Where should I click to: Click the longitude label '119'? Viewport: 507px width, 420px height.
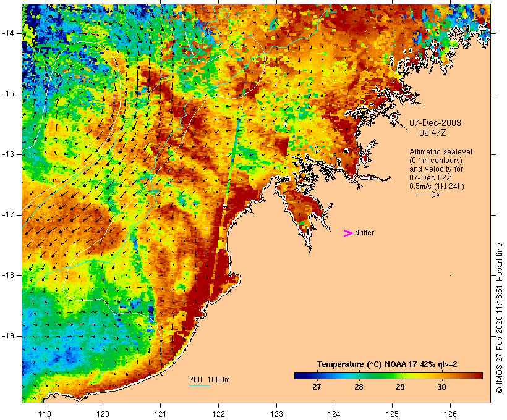45,414
